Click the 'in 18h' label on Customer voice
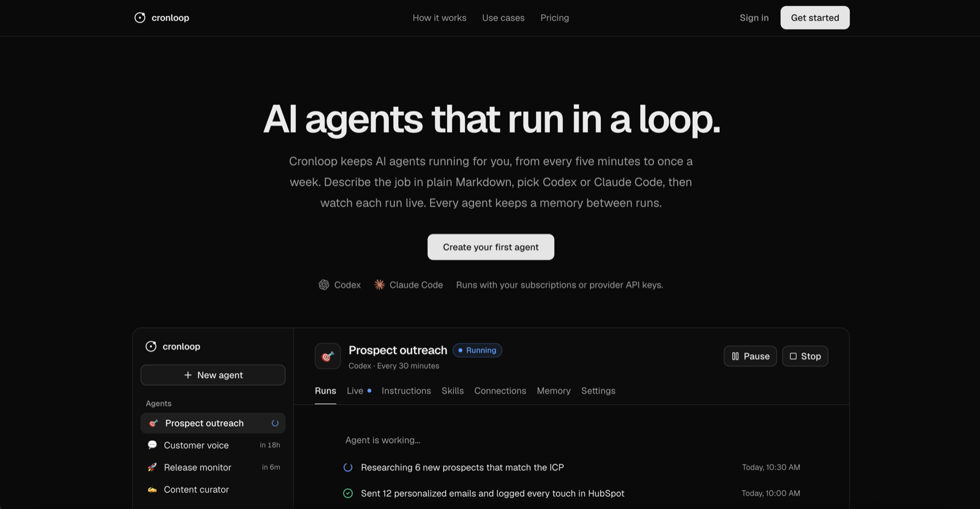 [269, 445]
